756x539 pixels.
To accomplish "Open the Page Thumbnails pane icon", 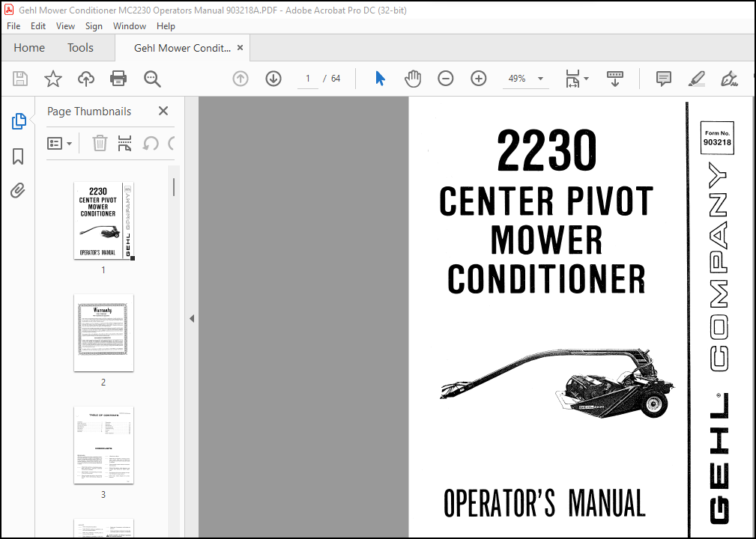I will point(18,121).
